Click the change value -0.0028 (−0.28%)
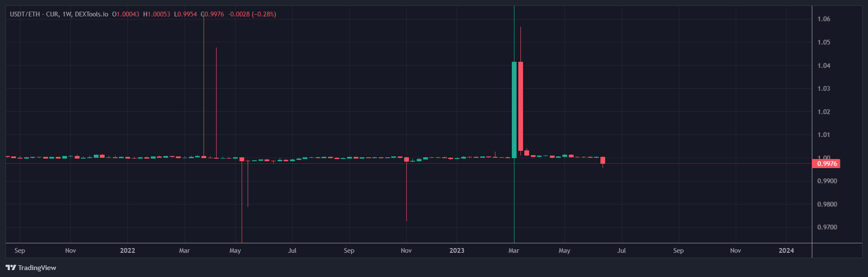Viewport: 868px width, 277px height. (x=252, y=14)
